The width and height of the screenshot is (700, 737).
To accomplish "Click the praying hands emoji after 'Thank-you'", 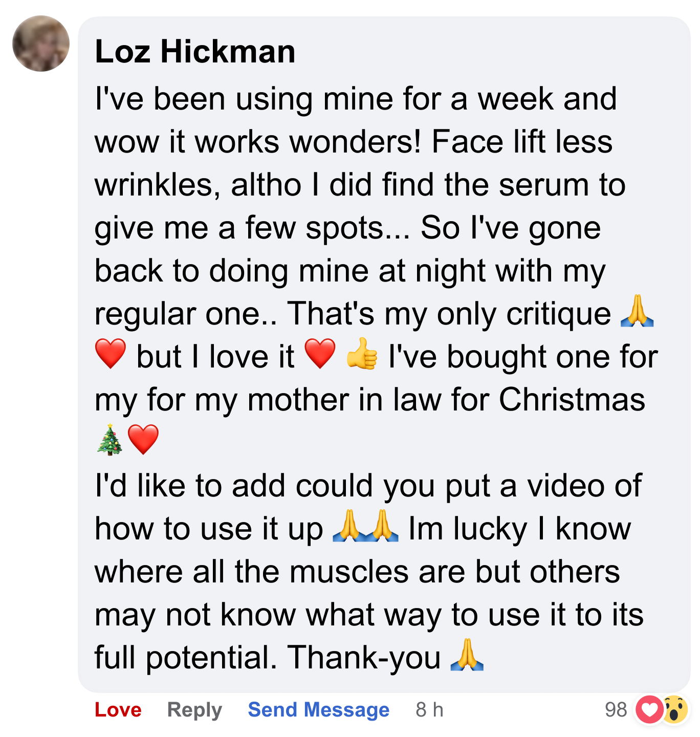I will [x=467, y=655].
